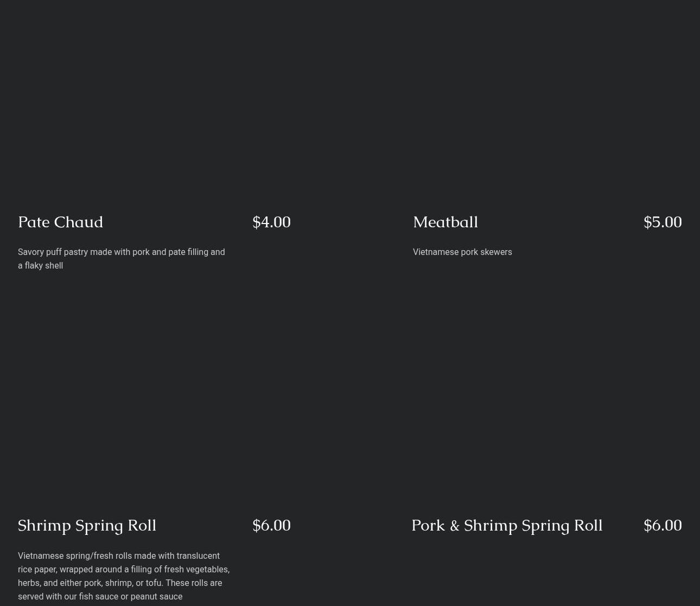Screen dimensions: 700x606
Task: Click 'Savory puff pastry' description first line
Action: (121, 252)
